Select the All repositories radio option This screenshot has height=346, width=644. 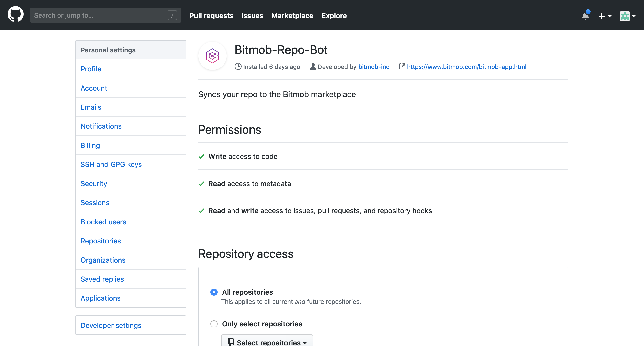pos(214,292)
